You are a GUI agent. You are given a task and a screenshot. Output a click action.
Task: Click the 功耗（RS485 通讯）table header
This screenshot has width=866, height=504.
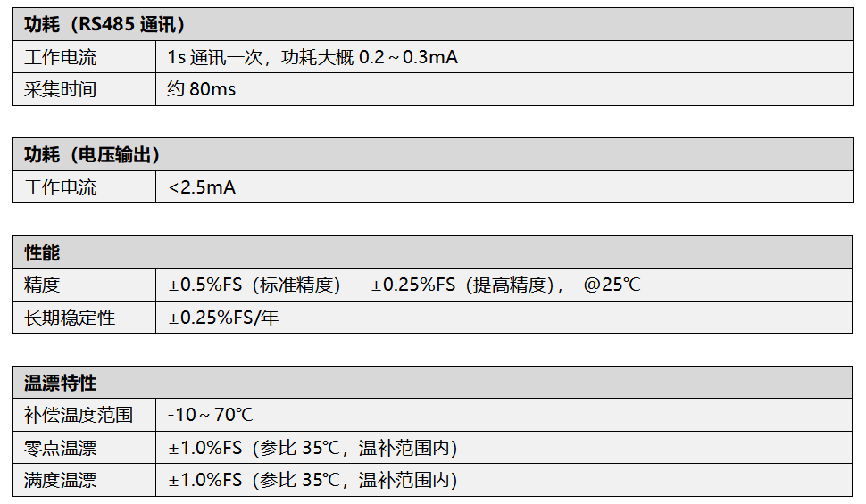433,24
